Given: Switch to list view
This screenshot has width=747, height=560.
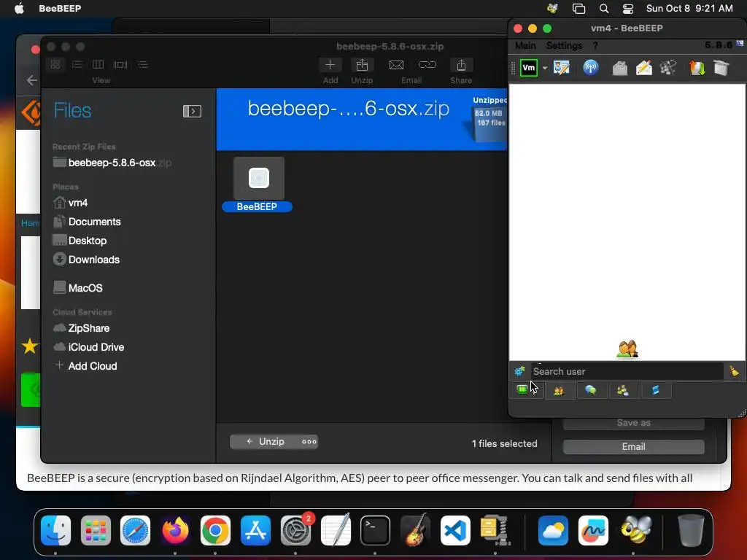Looking at the screenshot, I should [77, 64].
